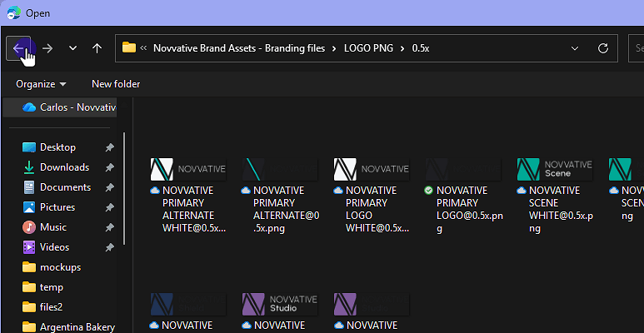Click cloud status icon on PRIMARY ALTERNATE@0.5x.png

[246, 191]
